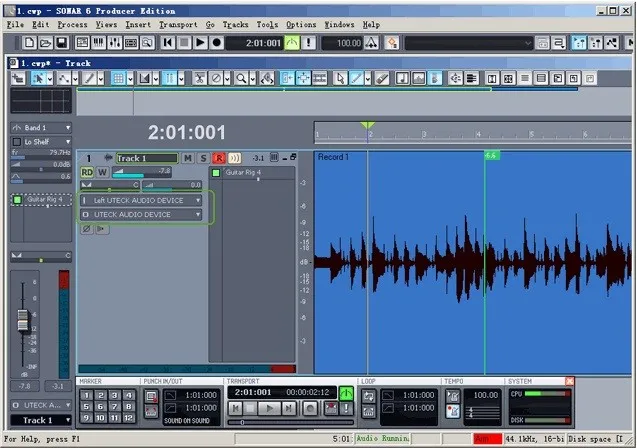Toggle Guitar Rig 4 effect in track inspector

[17, 200]
